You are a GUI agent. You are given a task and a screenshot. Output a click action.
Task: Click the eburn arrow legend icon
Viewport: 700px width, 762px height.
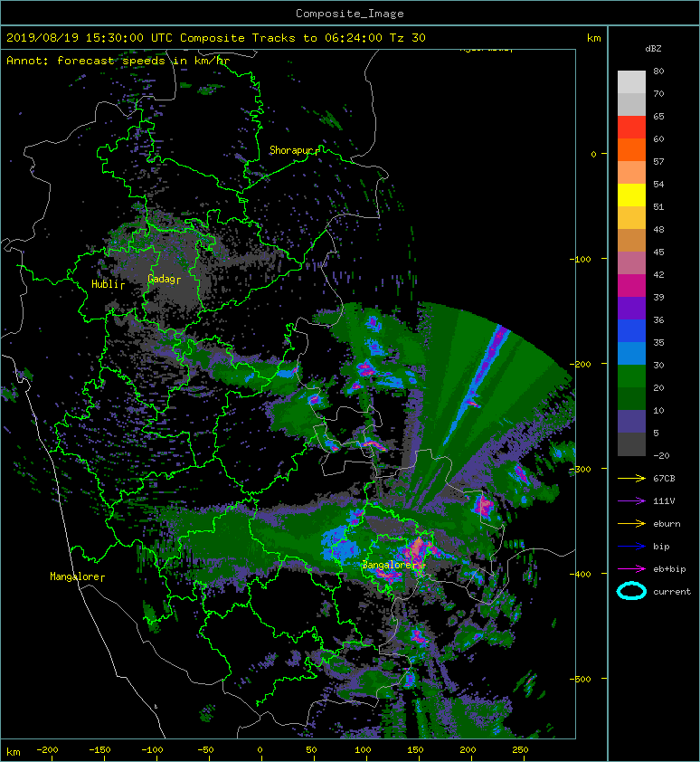(631, 524)
